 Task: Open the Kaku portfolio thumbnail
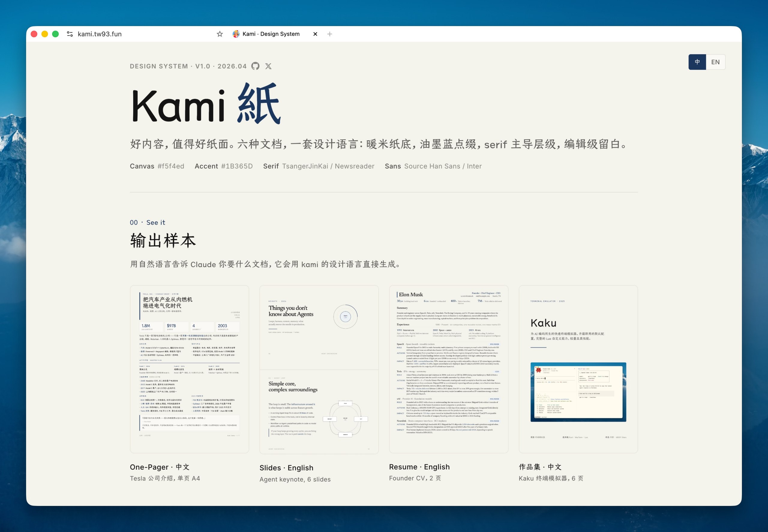(578, 369)
